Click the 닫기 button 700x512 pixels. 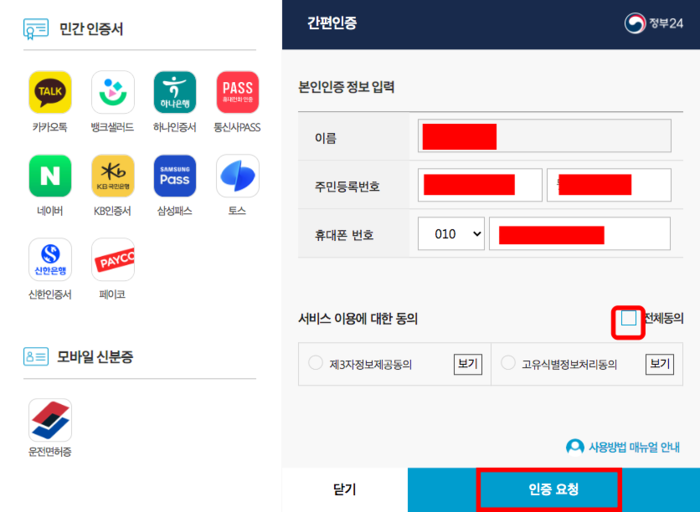click(x=345, y=490)
